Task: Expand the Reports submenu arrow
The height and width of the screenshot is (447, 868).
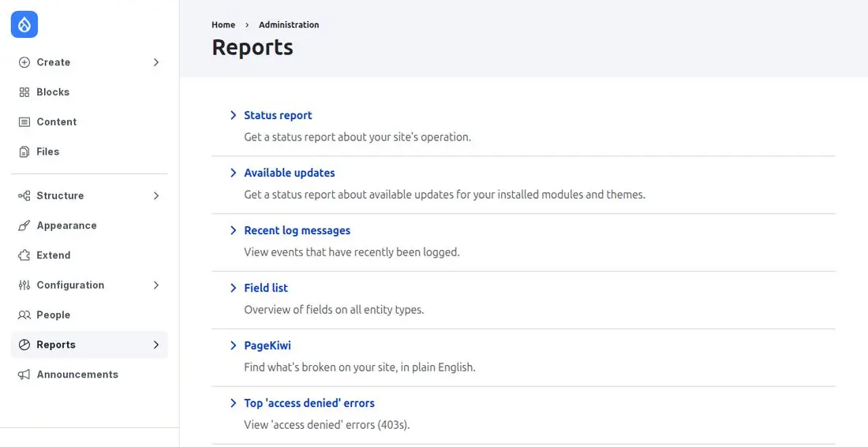Action: [x=156, y=345]
